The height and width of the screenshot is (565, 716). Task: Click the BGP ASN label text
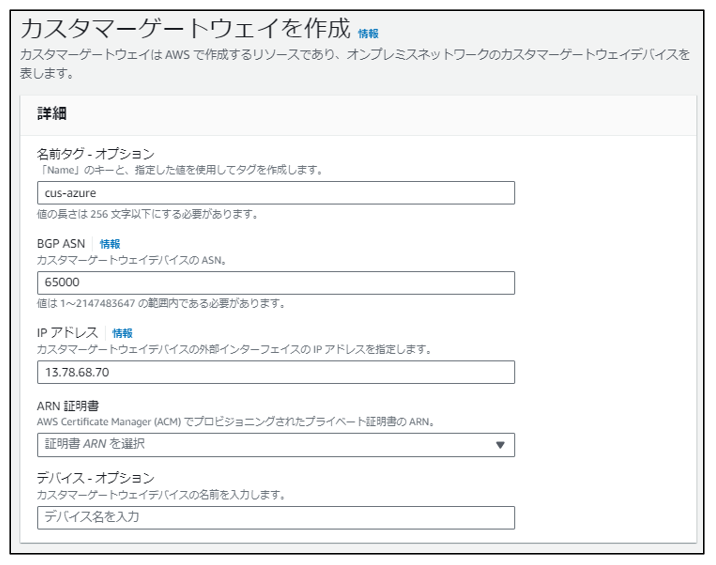pos(61,244)
